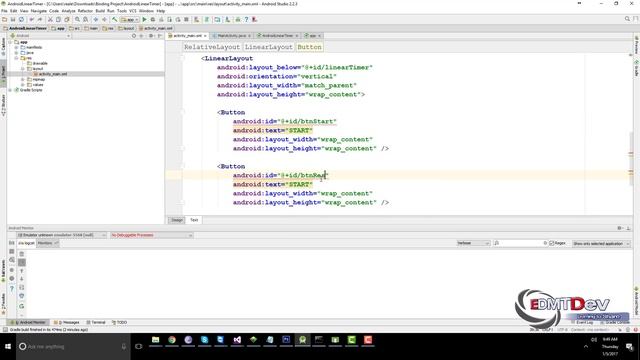Toggle the Regex checkbox in logcat
The height and width of the screenshot is (360, 640).
coord(551,243)
